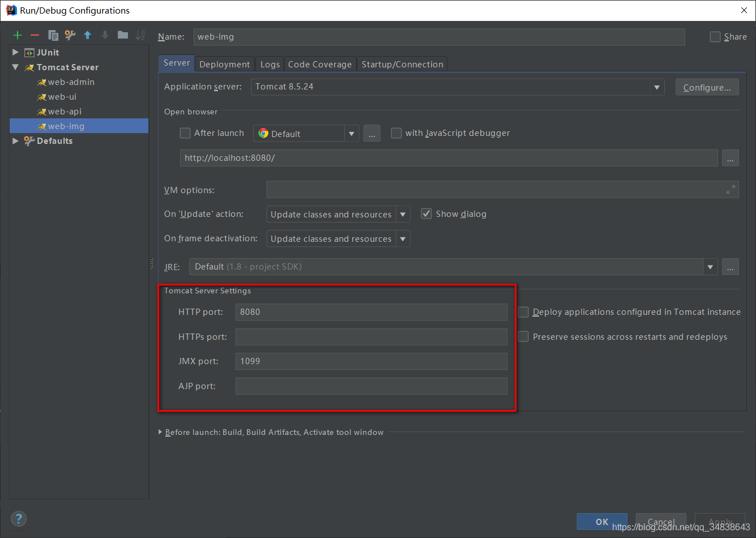Switch to Code Coverage tab
The width and height of the screenshot is (756, 538).
point(320,65)
